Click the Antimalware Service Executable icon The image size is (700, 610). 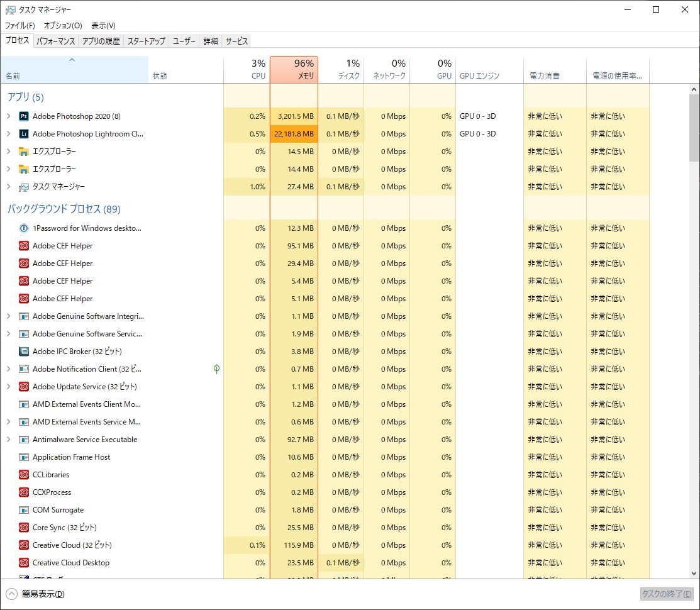24,440
